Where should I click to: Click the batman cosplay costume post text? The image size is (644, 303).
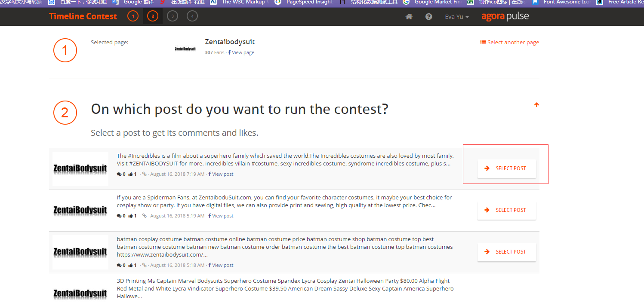(285, 247)
